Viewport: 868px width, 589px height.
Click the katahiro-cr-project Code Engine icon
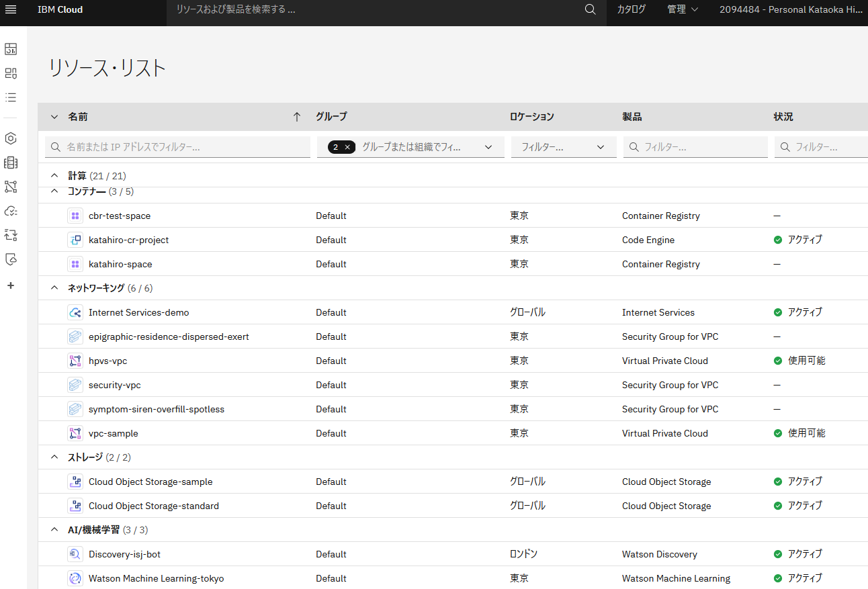click(75, 240)
